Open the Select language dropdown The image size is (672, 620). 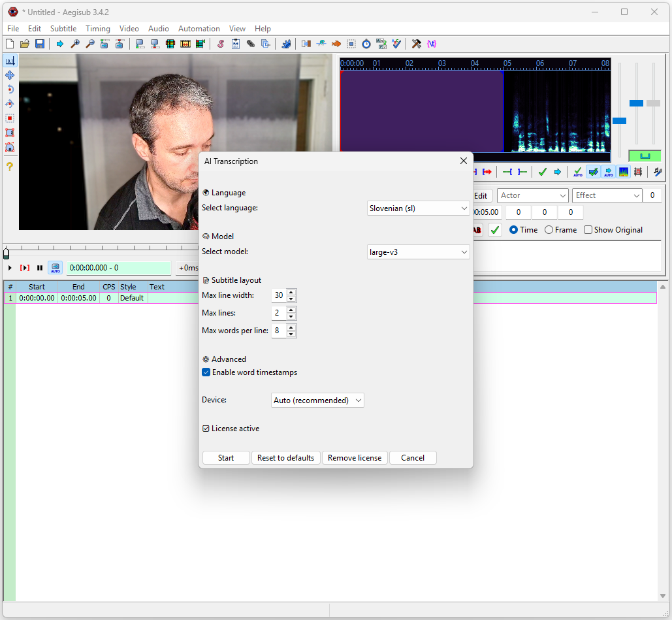[418, 208]
